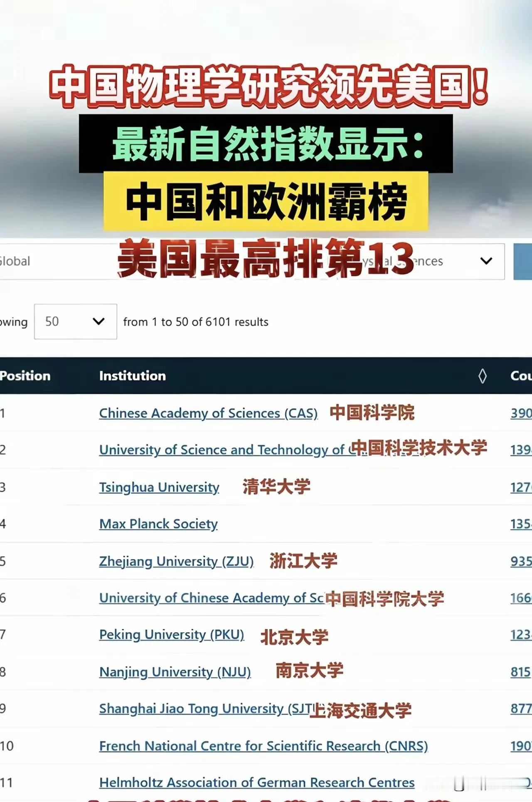Click the 上海交通大学 annotation label
532x802 pixels.
(x=360, y=710)
